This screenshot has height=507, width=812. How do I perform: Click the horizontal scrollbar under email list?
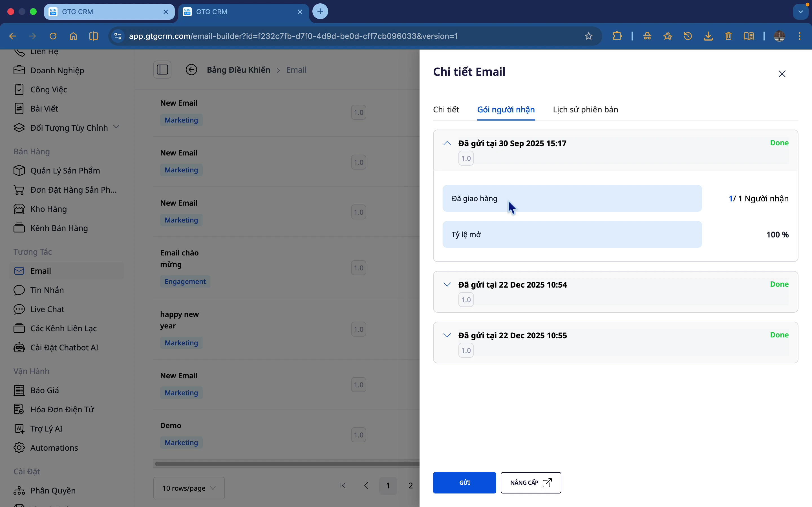(287, 464)
